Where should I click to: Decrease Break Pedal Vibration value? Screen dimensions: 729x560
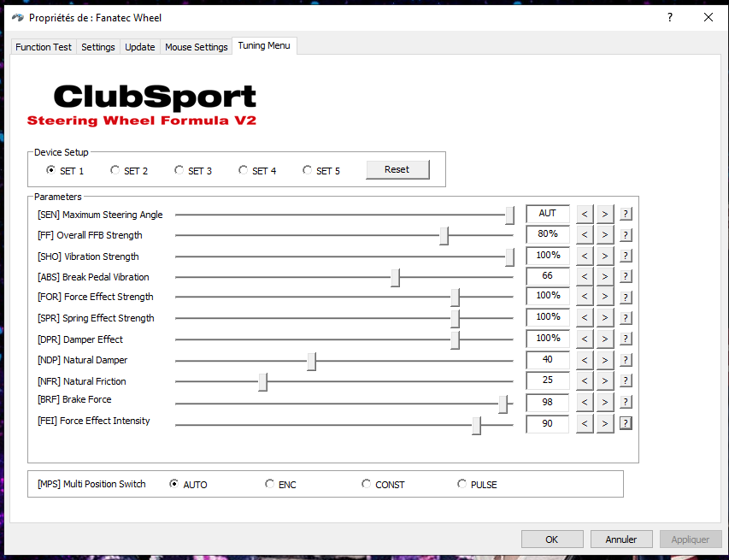(x=585, y=276)
